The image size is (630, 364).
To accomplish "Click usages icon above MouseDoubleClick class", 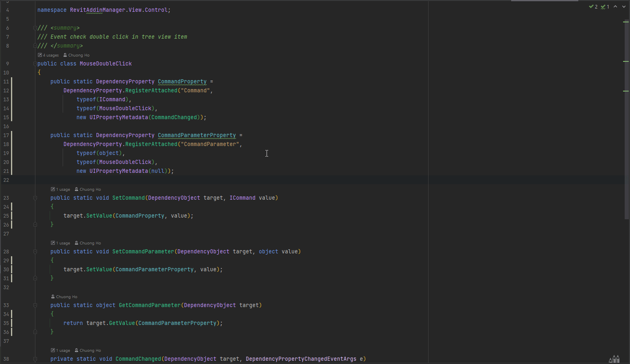I will tap(40, 55).
